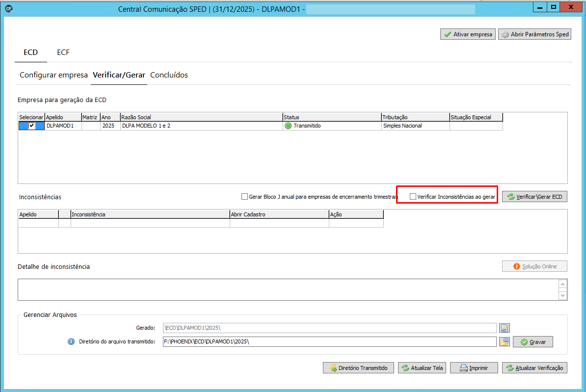Click the Razão Social column header
586x392 pixels.
click(201, 117)
